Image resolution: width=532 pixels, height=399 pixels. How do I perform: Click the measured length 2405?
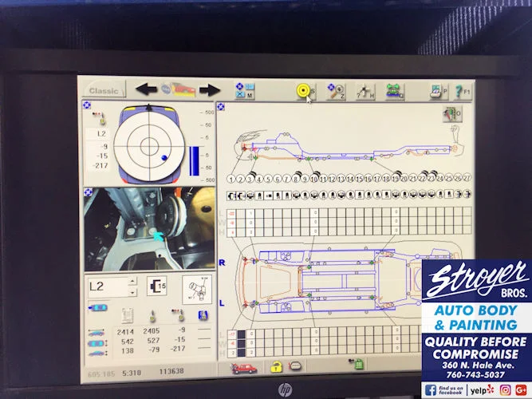[x=152, y=330]
